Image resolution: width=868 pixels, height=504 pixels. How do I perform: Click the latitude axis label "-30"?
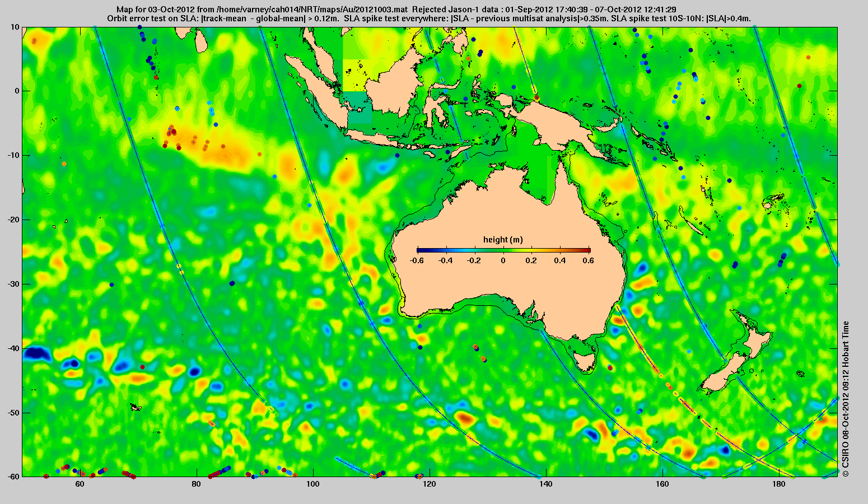(13, 284)
